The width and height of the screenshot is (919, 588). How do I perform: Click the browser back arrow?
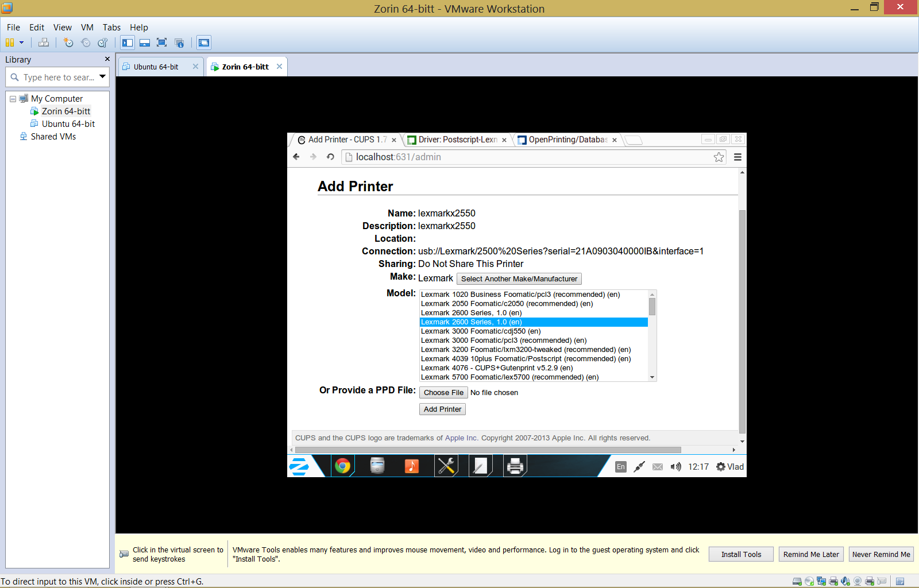[296, 157]
